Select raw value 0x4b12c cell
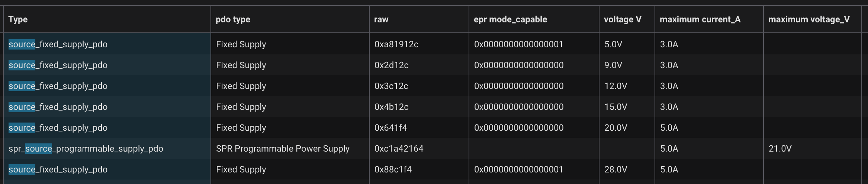Screen dimensions: 868x184 [x=419, y=107]
